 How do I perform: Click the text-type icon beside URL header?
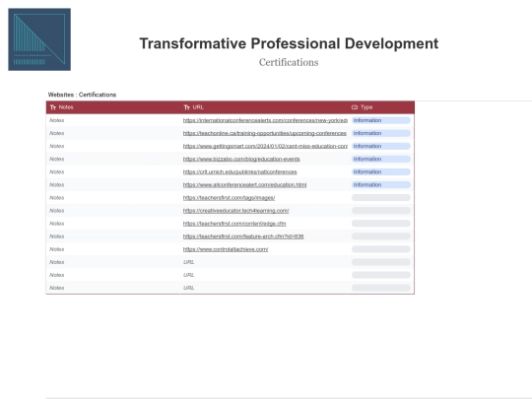186,107
